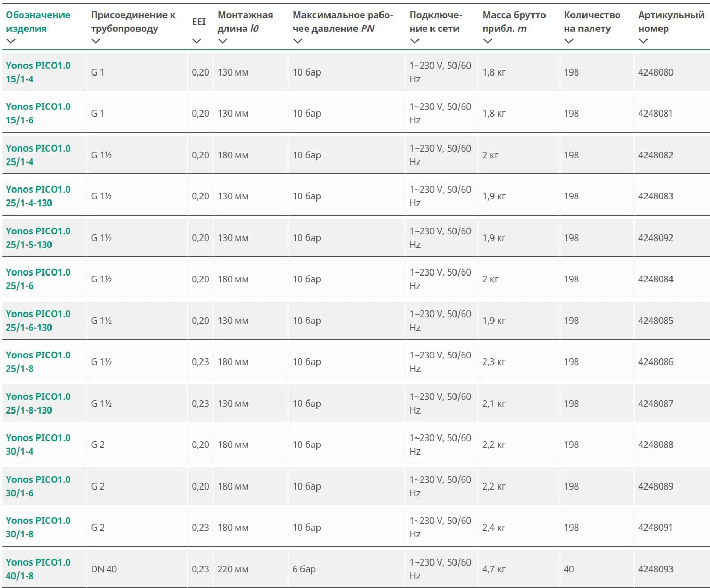Sort by Масса брутто chevron
Viewport: 710px width, 588px height.
(x=488, y=41)
